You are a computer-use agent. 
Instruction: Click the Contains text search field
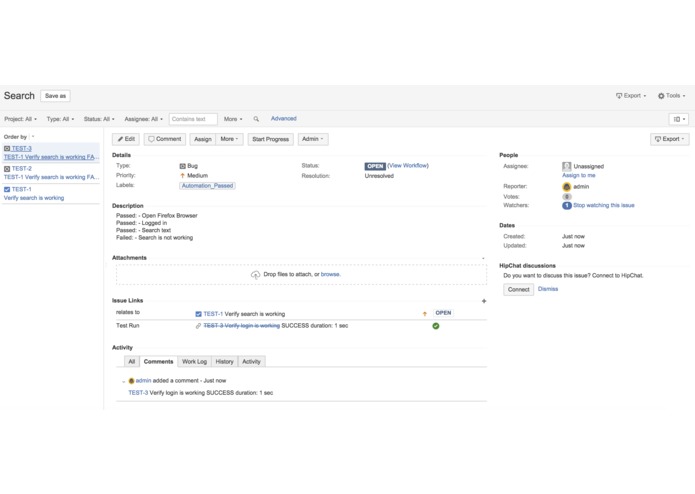click(x=193, y=119)
